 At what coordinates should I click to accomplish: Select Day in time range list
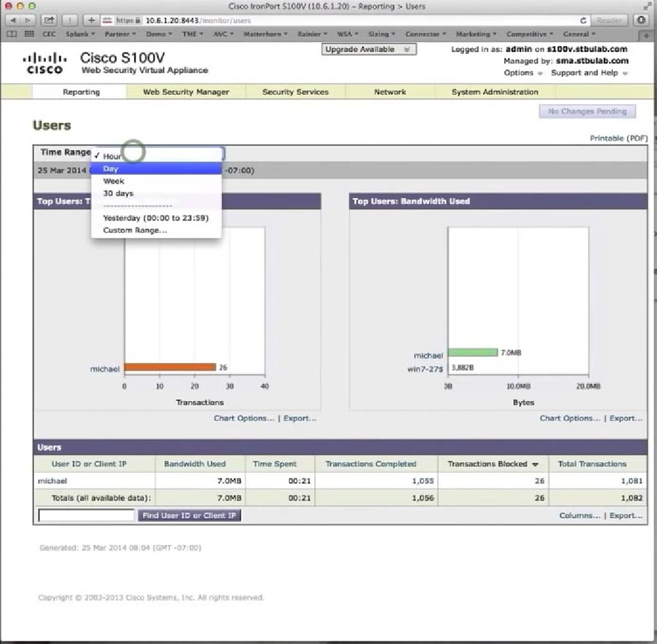157,169
